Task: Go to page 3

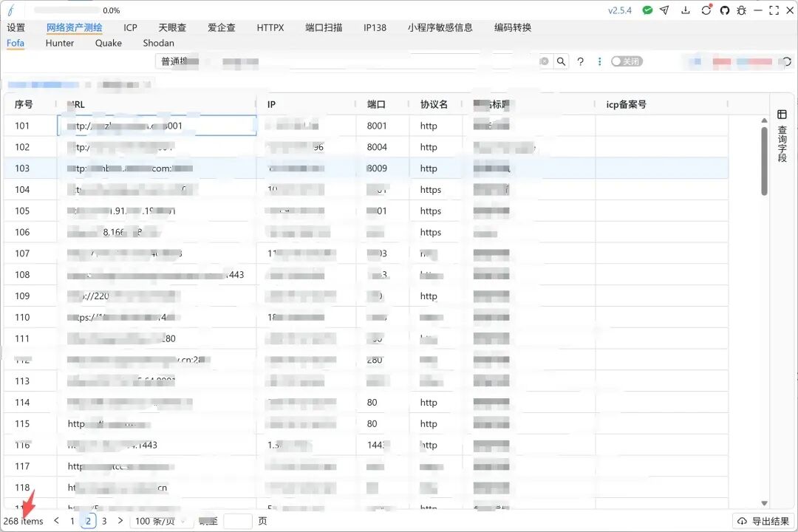Action: 104,521
